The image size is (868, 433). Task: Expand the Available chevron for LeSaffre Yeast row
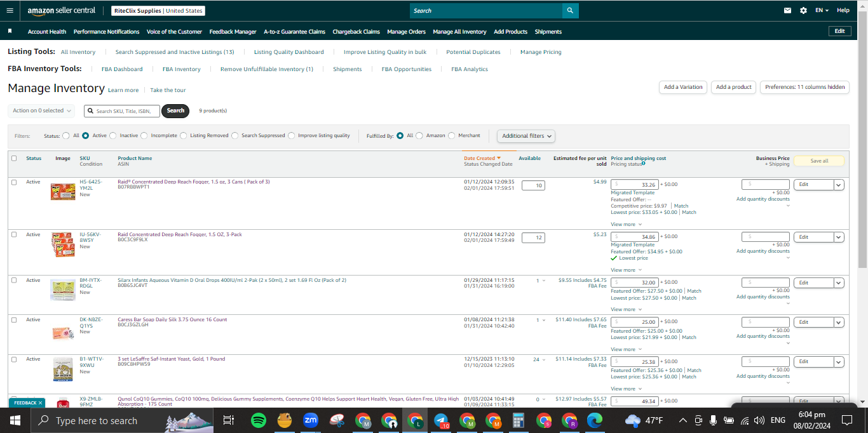click(543, 359)
